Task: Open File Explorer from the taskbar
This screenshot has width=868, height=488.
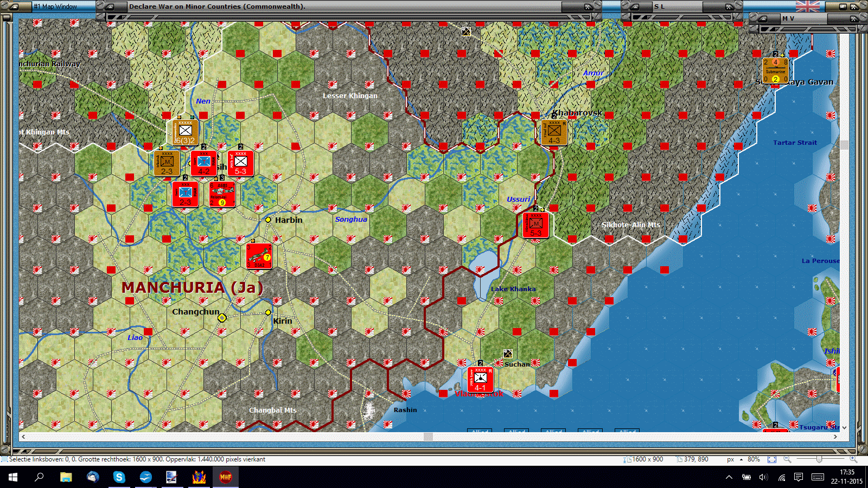Action: tap(66, 477)
